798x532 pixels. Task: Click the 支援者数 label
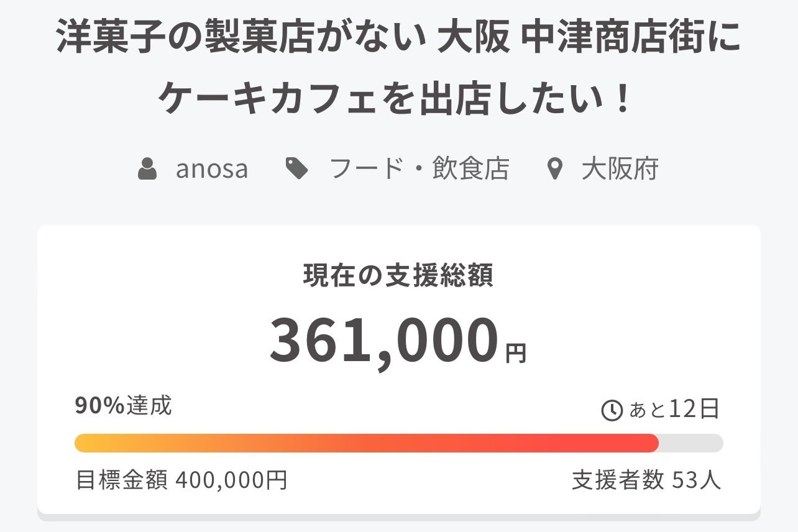(618, 480)
